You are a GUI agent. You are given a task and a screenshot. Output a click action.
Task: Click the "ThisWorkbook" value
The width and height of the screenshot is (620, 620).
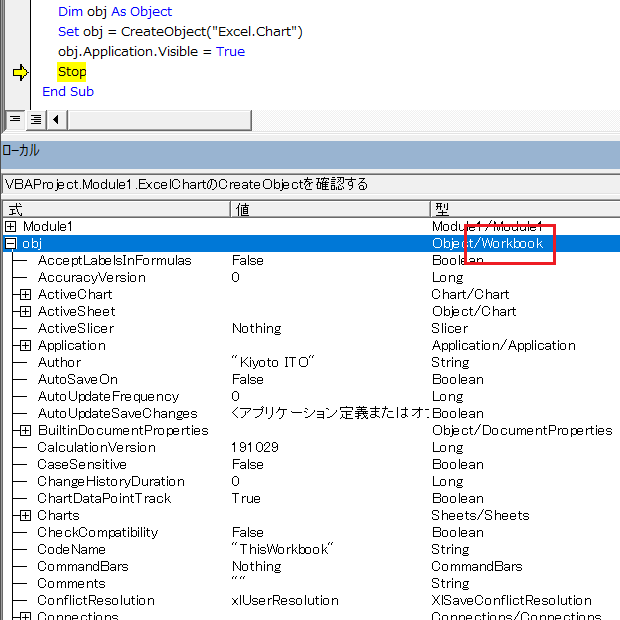[282, 549]
